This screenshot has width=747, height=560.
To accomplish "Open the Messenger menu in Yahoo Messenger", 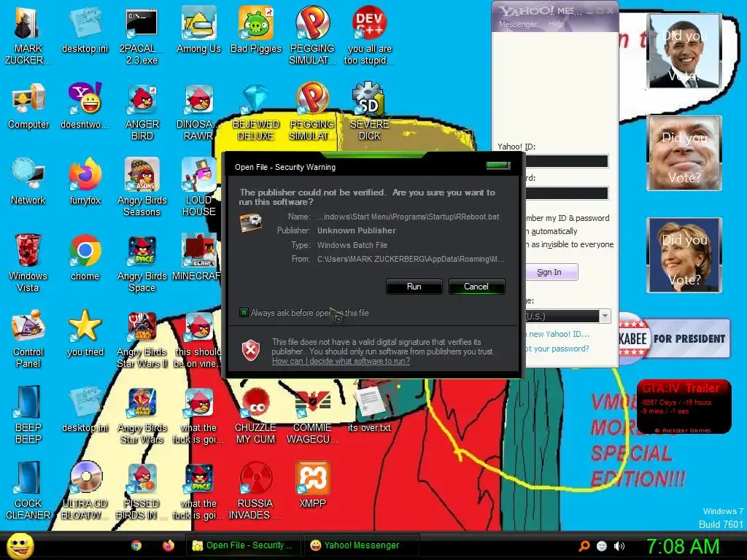I will click(x=517, y=24).
